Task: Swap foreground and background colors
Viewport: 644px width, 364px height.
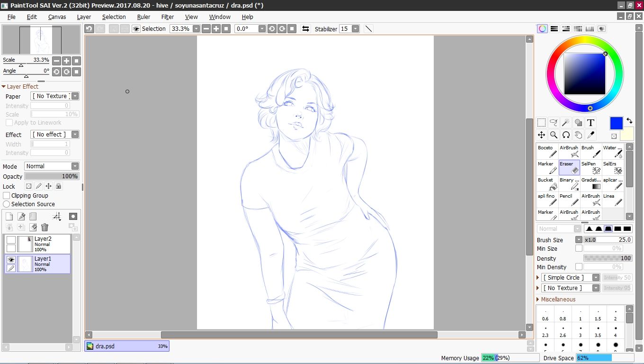Action: coord(629,121)
